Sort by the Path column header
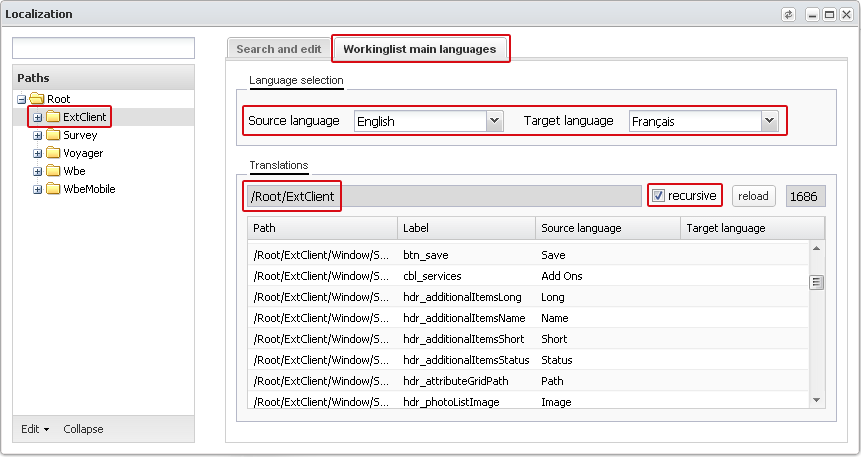The height and width of the screenshot is (457, 861). [323, 228]
